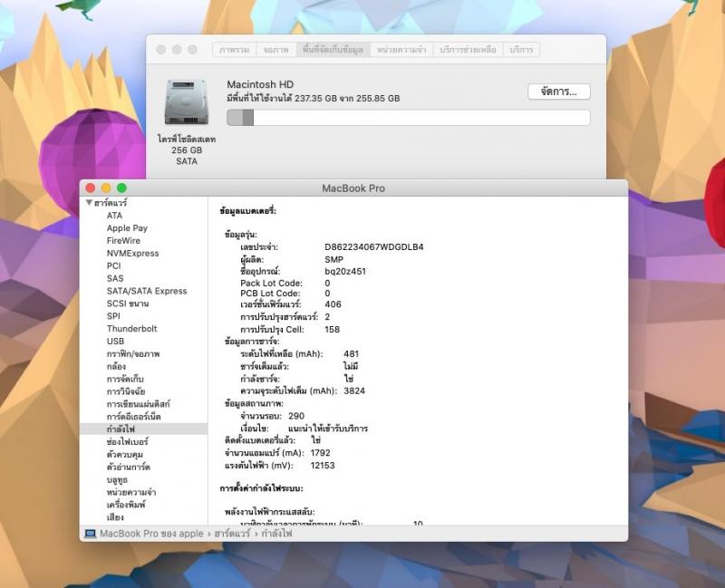Select บลูทูธ in the sidebar

(x=117, y=479)
